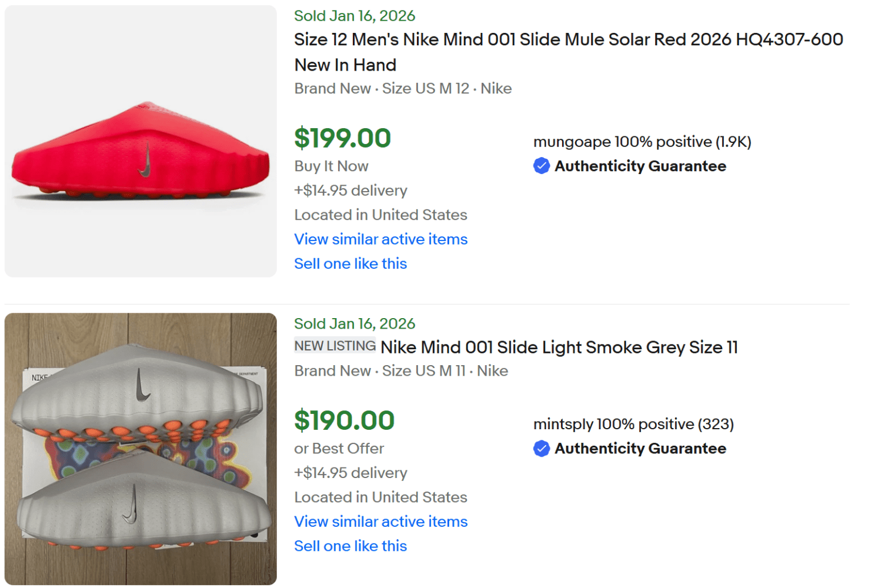Click the $199.00 price text
The height and width of the screenshot is (588, 882).
tap(342, 138)
